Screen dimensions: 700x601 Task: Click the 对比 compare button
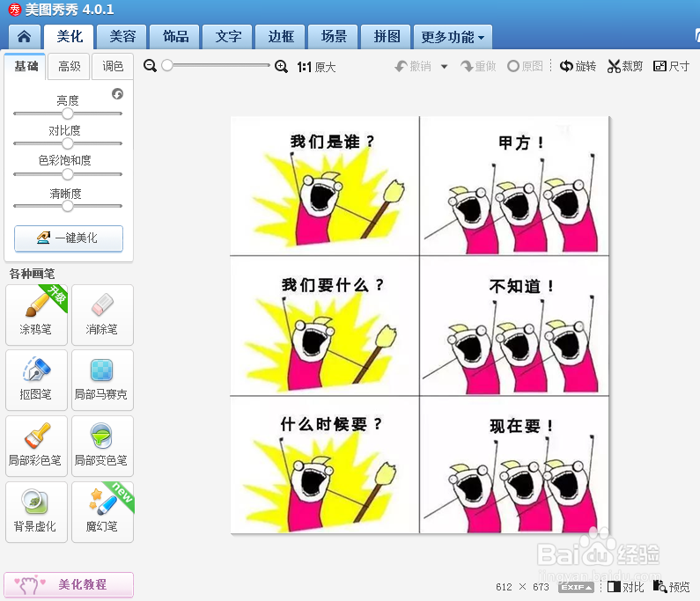click(625, 587)
